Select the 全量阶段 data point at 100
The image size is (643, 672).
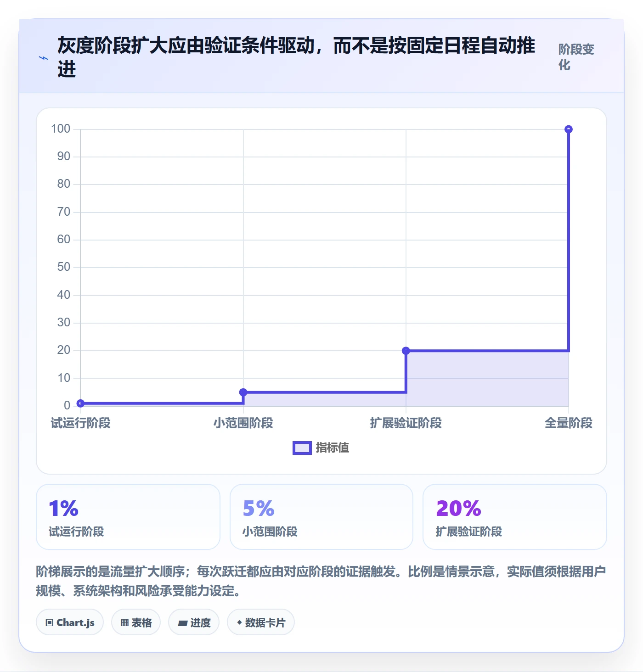569,129
